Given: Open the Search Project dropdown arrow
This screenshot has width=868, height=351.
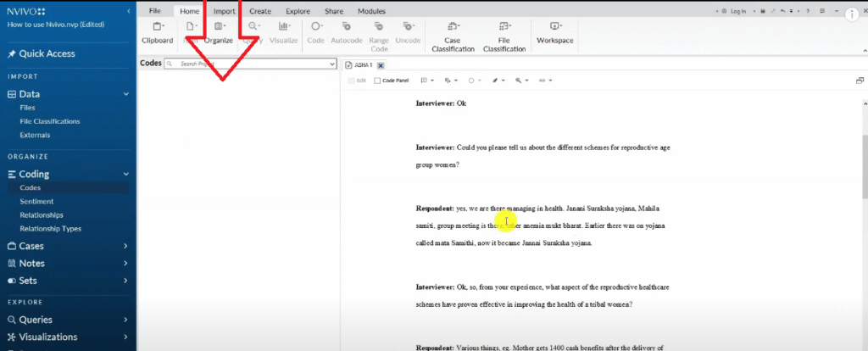Looking at the screenshot, I should [332, 64].
